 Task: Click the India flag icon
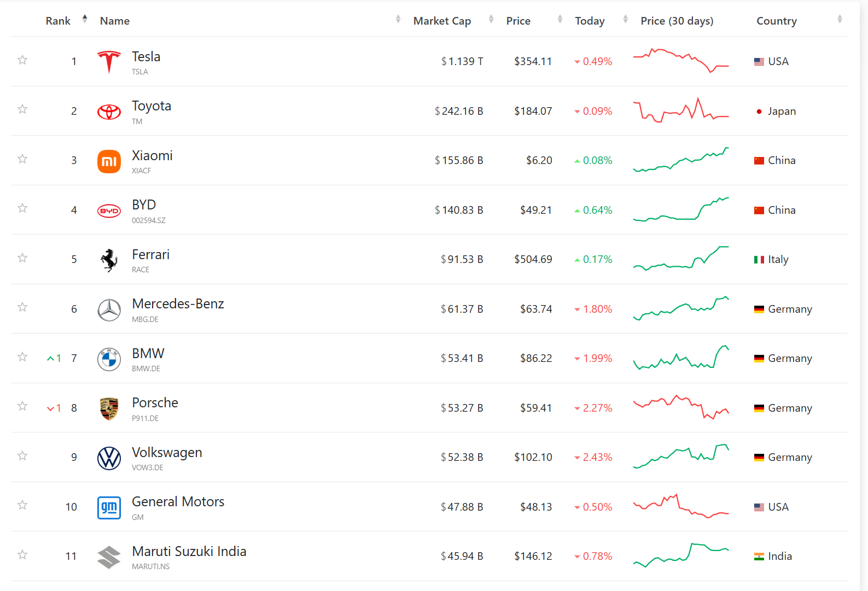tap(759, 557)
